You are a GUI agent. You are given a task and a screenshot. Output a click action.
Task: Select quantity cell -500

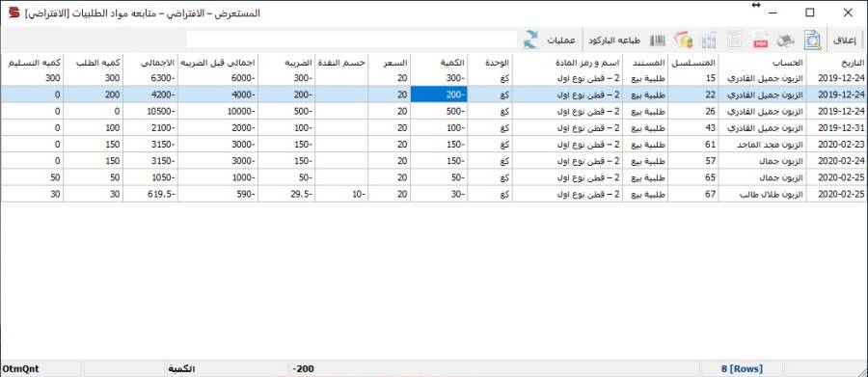point(439,111)
